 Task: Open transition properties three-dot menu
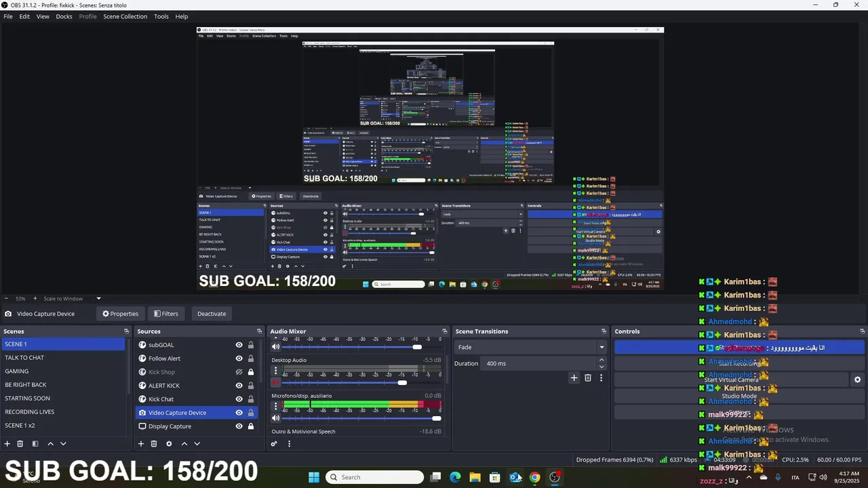[601, 378]
